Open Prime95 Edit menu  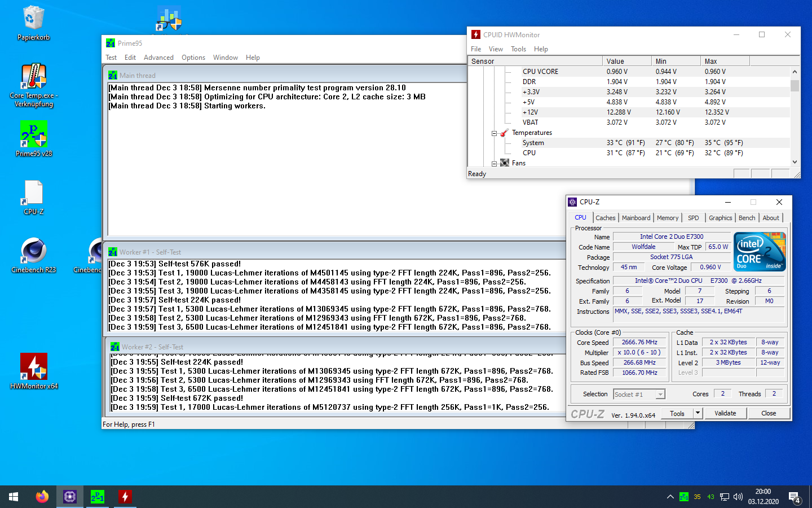[130, 58]
